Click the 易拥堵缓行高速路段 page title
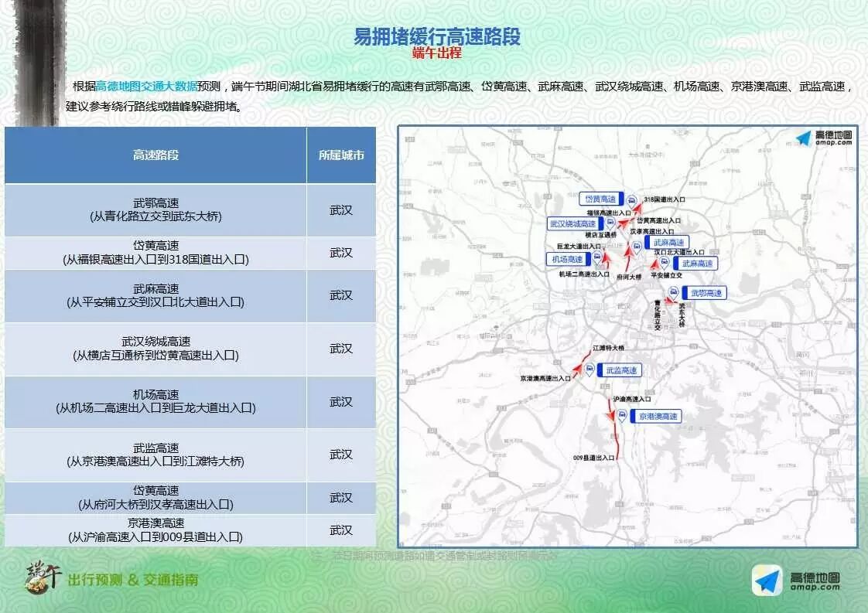Image resolution: width=868 pixels, height=613 pixels. tap(437, 36)
